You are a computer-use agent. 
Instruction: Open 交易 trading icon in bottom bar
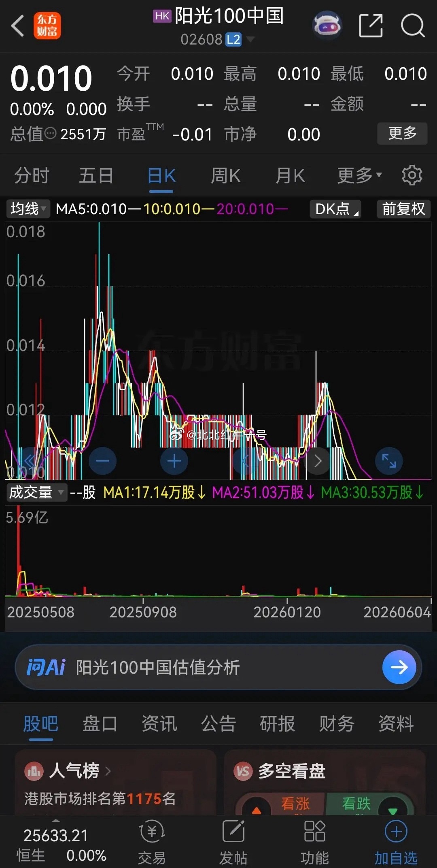pyautogui.click(x=152, y=843)
